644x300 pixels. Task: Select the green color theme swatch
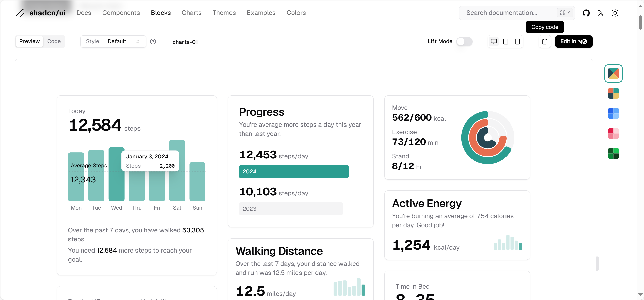tap(613, 153)
